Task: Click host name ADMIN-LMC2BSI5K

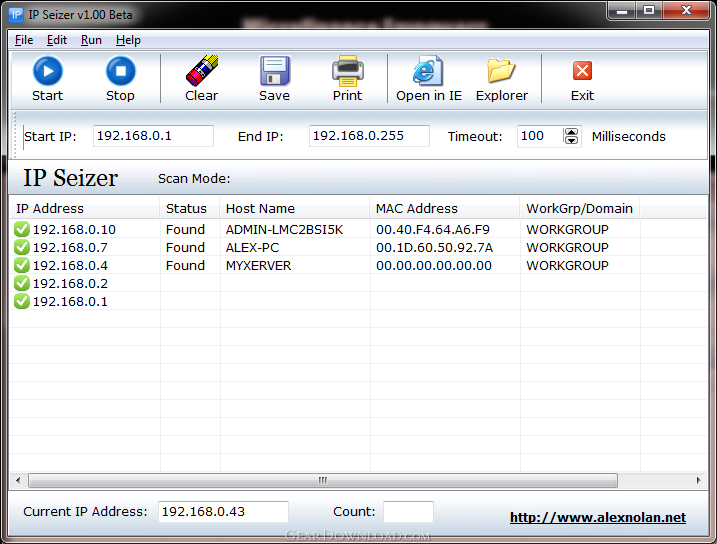Action: click(x=284, y=229)
